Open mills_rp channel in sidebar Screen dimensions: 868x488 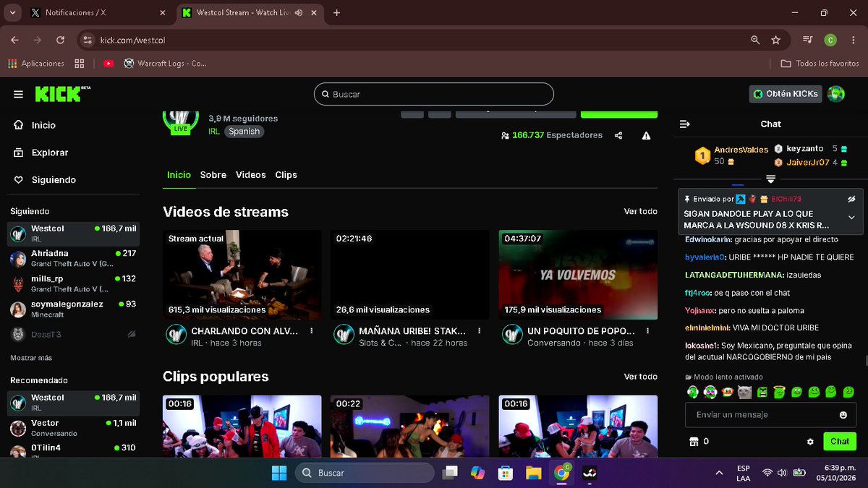(73, 284)
